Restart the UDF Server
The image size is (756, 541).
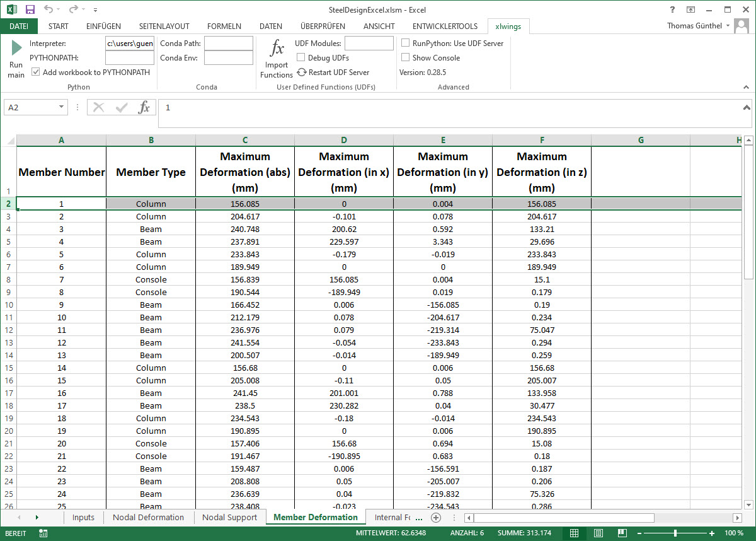pos(303,72)
